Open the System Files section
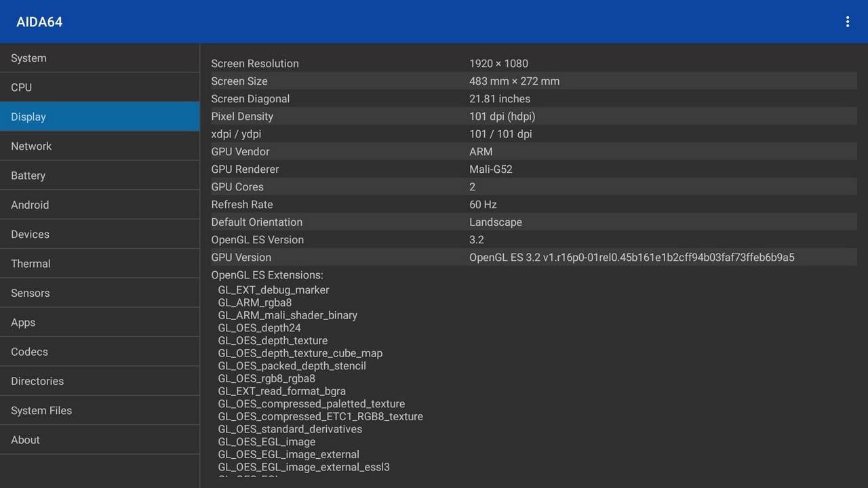Screen dimensions: 868x488 coord(100,410)
